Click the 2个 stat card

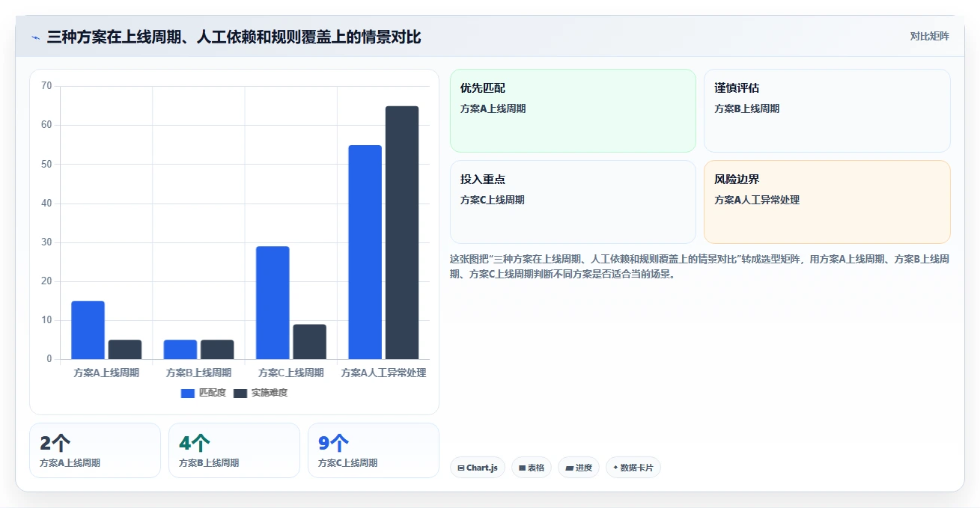tap(95, 450)
